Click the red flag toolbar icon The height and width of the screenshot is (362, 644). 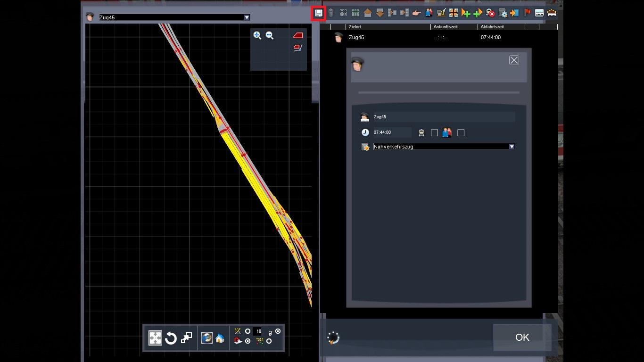[x=527, y=13]
